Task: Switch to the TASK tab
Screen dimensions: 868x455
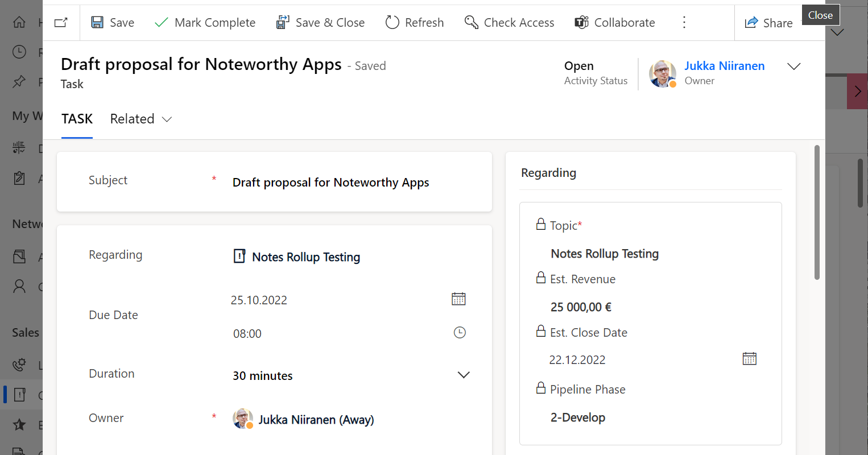Action: click(77, 119)
